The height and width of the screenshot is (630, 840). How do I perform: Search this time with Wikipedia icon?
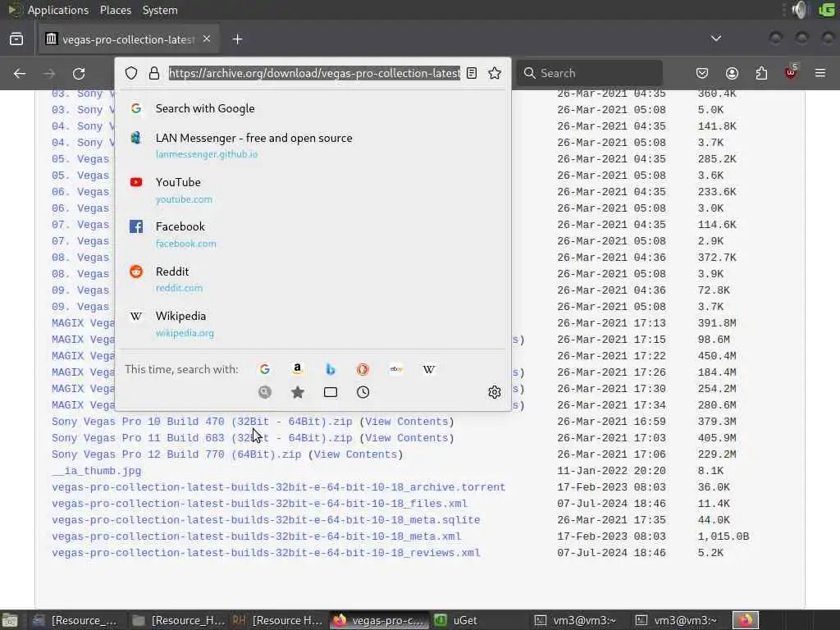pos(429,369)
